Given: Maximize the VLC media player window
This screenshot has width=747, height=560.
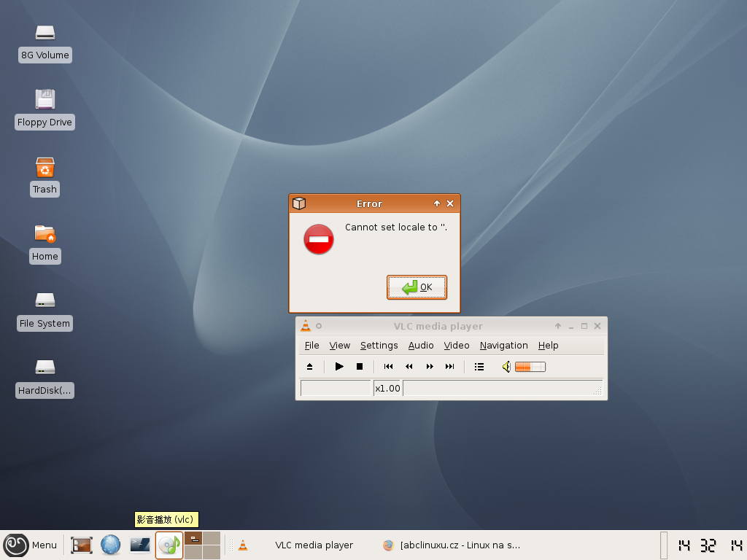Looking at the screenshot, I should [584, 326].
